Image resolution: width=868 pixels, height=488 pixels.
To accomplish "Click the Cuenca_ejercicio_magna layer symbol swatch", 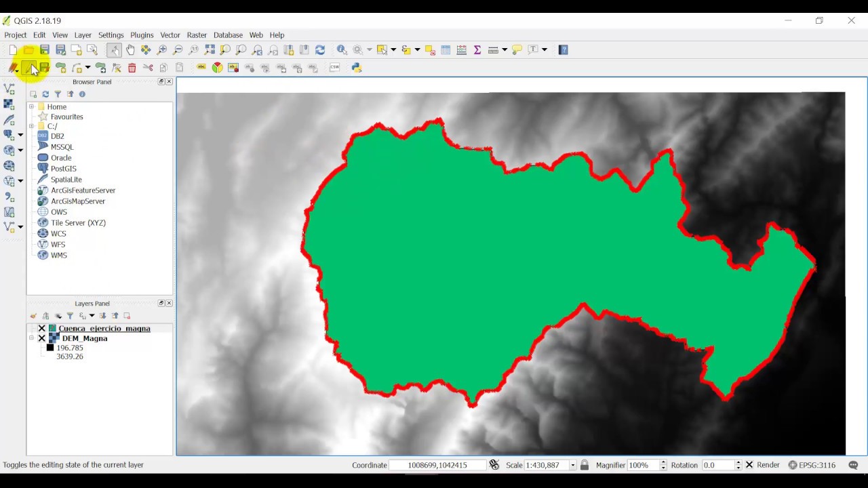I will pos(52,329).
